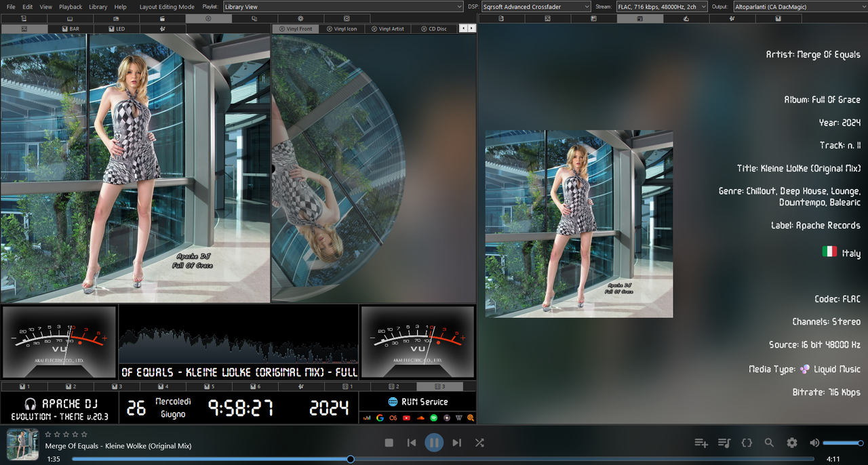The image size is (868, 465).
Task: Seek using the track progress bar
Action: point(443,459)
